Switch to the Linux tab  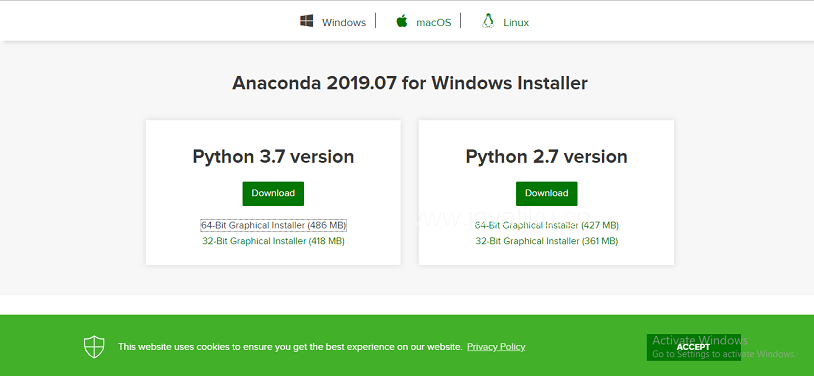(x=516, y=22)
